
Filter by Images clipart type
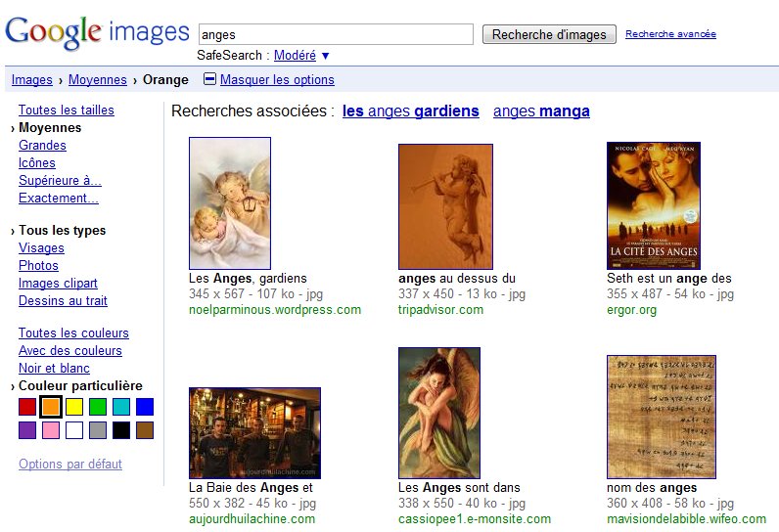tap(58, 283)
